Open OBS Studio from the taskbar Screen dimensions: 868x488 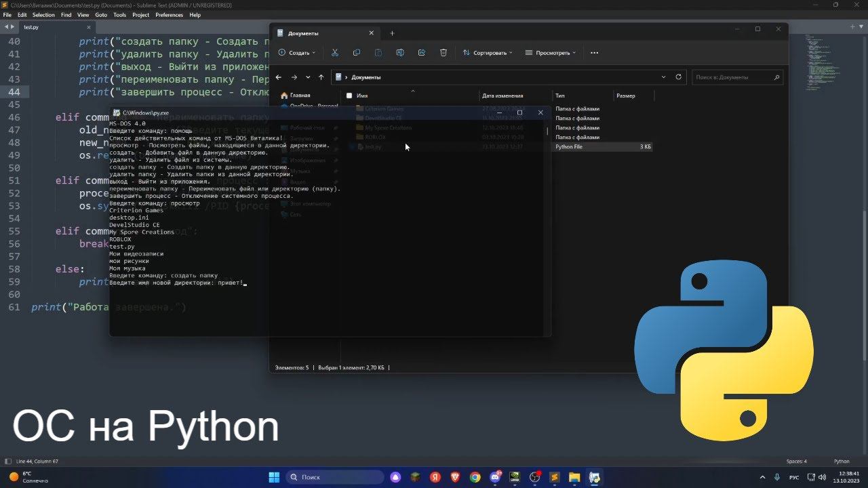(534, 477)
